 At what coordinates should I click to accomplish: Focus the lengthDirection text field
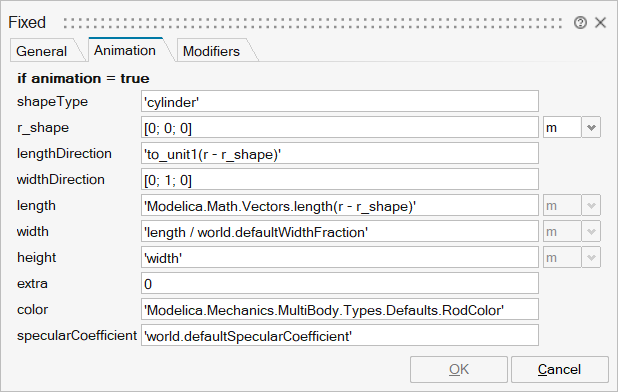click(x=340, y=154)
